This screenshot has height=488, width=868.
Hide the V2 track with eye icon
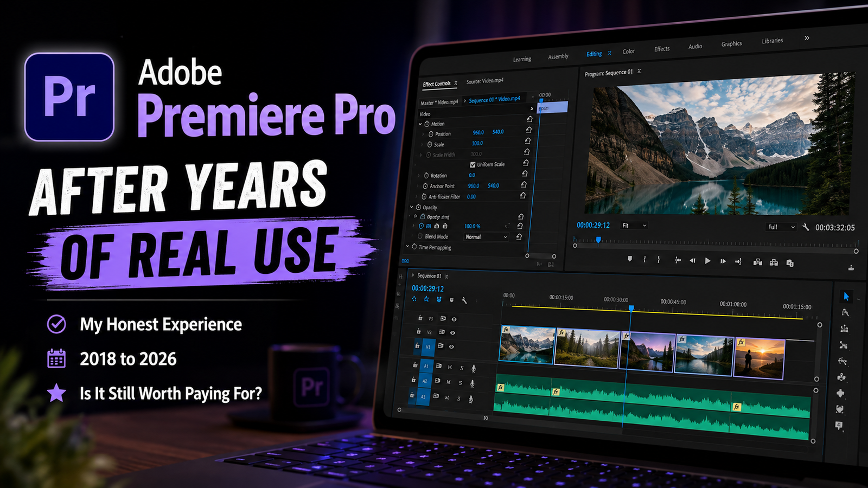(x=452, y=332)
